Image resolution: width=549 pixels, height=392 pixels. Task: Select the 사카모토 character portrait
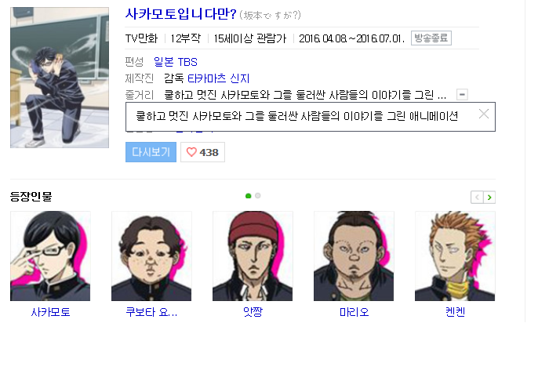pyautogui.click(x=50, y=256)
